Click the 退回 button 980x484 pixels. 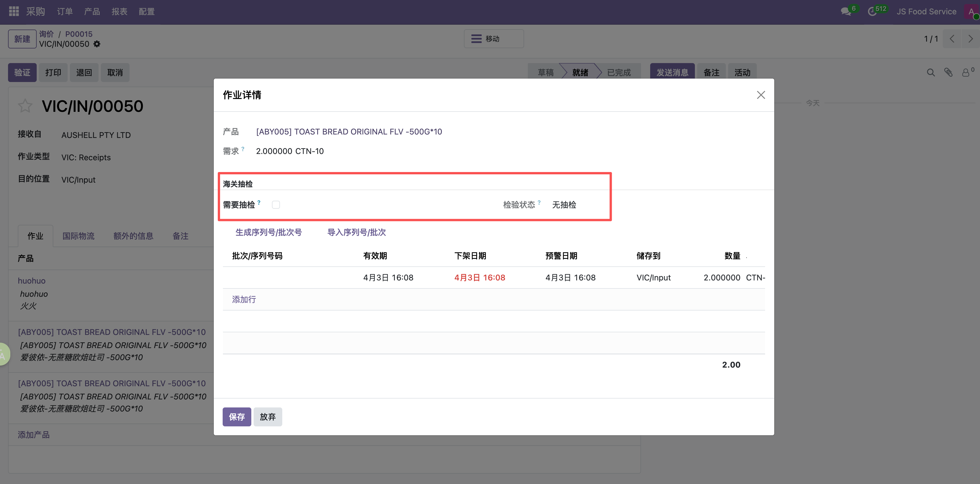[x=84, y=72]
